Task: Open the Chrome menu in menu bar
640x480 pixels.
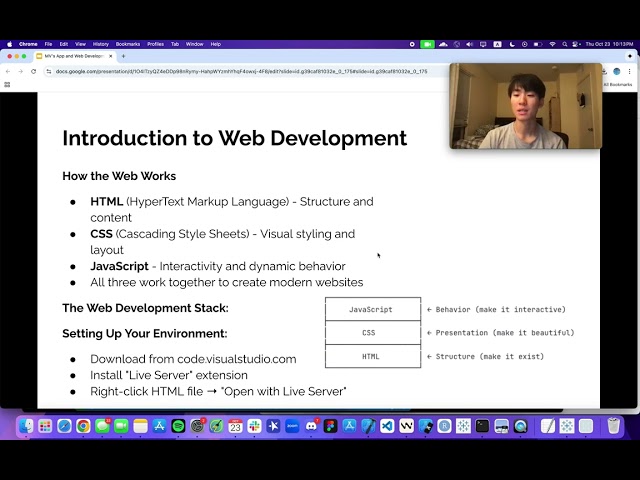Action: point(28,44)
